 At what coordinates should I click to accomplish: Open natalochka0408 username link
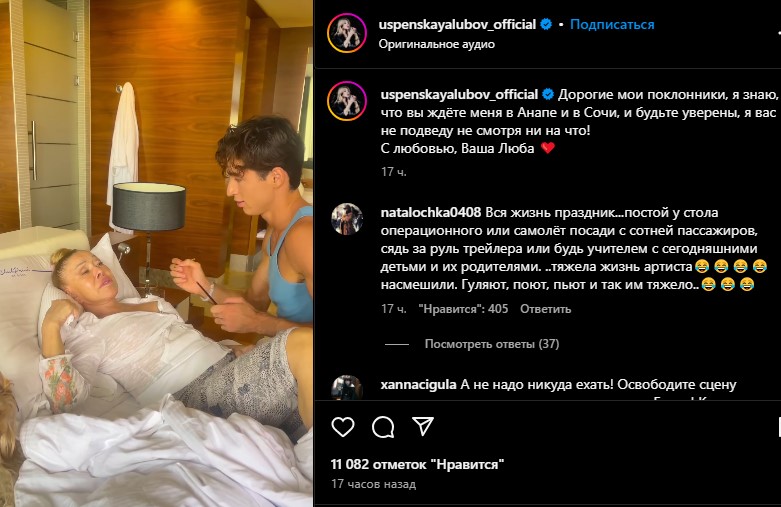pyautogui.click(x=431, y=213)
